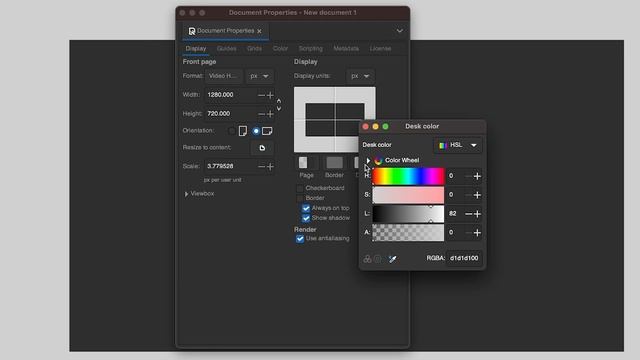This screenshot has height=360, width=640.
Task: Click the Resize to content icon button
Action: coord(262,148)
